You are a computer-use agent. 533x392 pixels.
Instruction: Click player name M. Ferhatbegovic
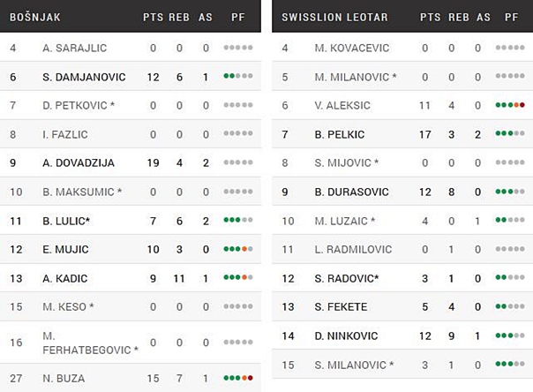click(x=90, y=343)
